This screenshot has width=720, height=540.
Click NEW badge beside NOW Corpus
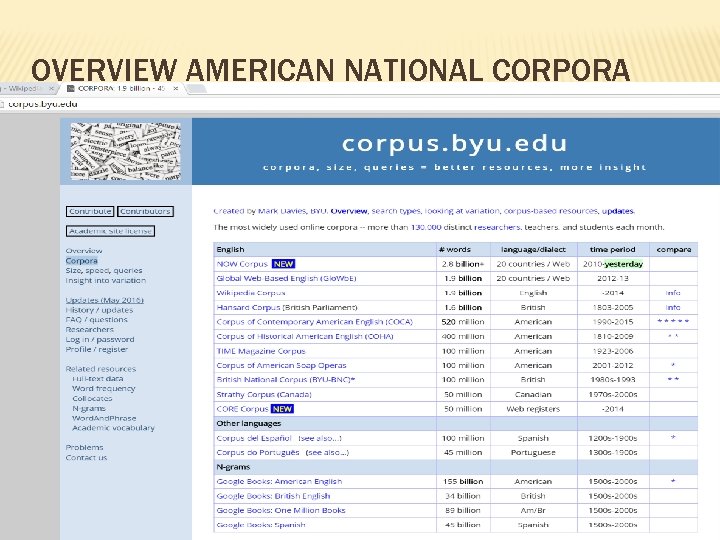(x=283, y=264)
